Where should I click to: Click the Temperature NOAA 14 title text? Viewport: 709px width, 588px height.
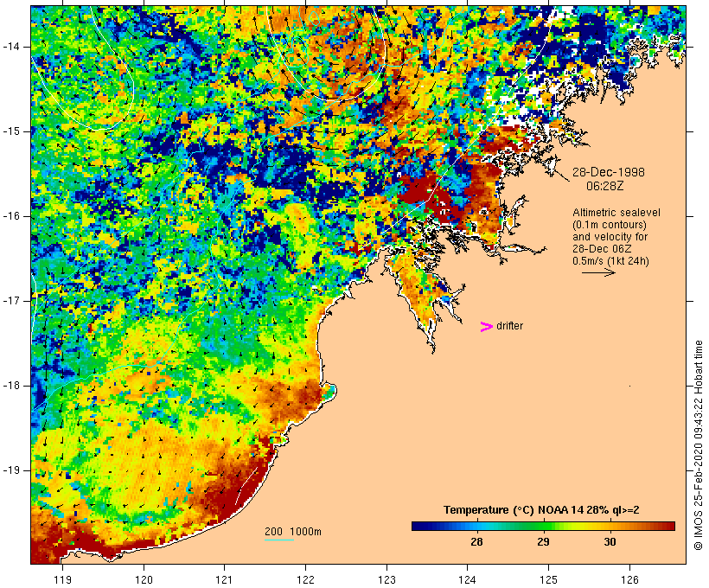click(541, 510)
